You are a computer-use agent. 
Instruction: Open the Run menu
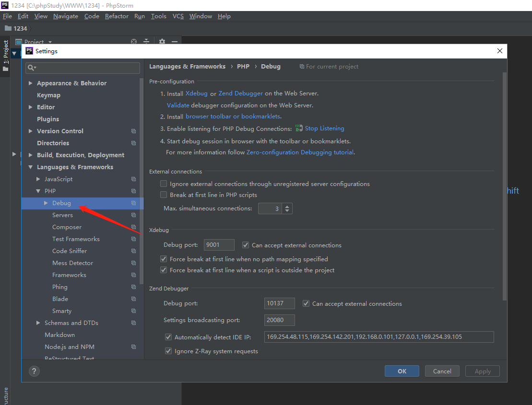[x=140, y=16]
